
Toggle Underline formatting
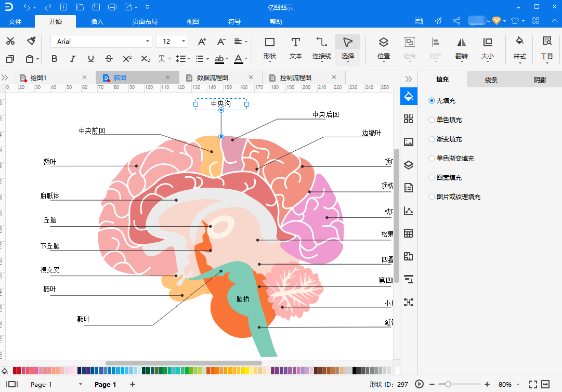[91, 59]
